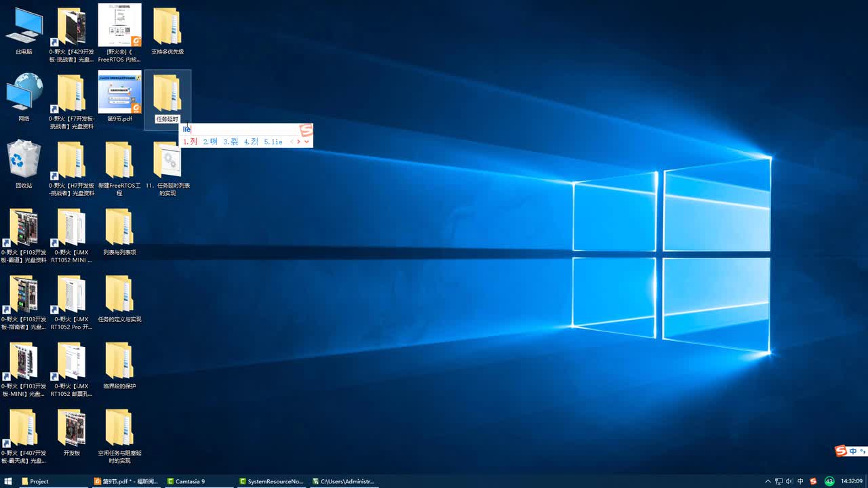Image resolution: width=868 pixels, height=488 pixels.
Task: Select the 网络 desktop icon
Action: [x=24, y=98]
